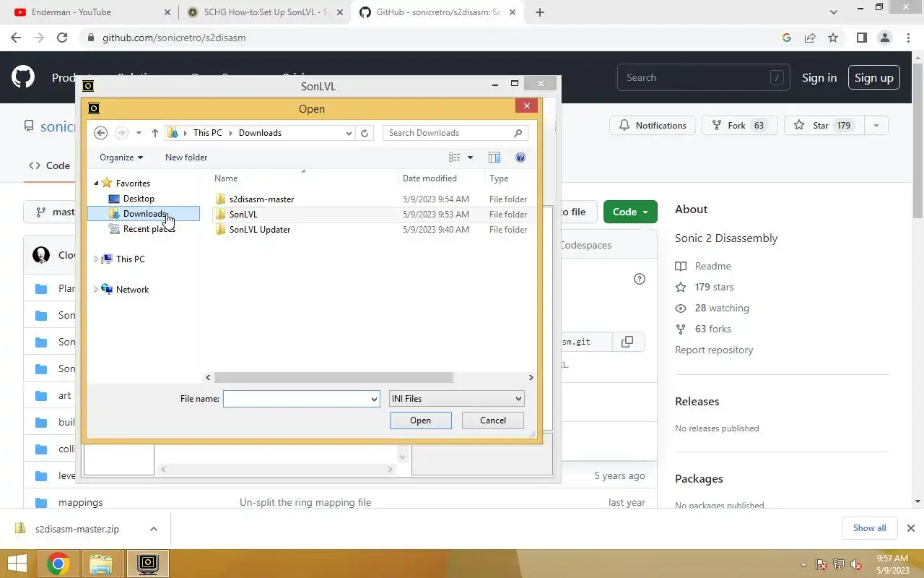Fork the s2disasm repository
This screenshot has height=578, width=924.
point(738,126)
